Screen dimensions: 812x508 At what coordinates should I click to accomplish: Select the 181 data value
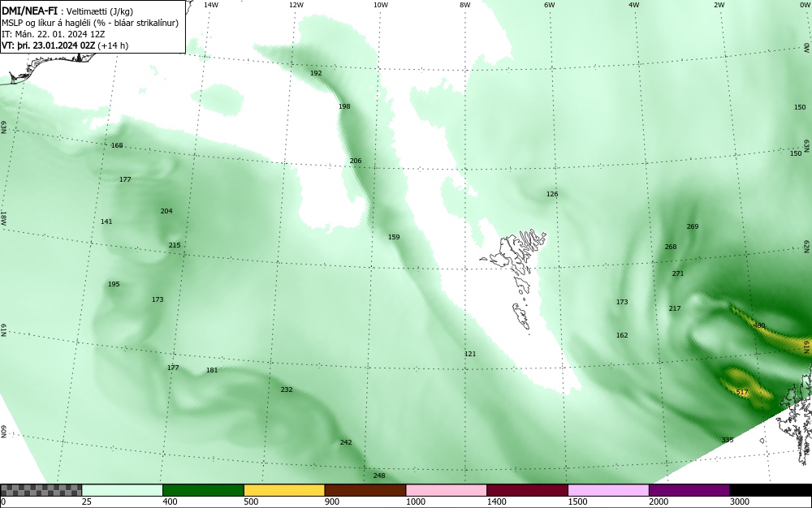tap(212, 370)
